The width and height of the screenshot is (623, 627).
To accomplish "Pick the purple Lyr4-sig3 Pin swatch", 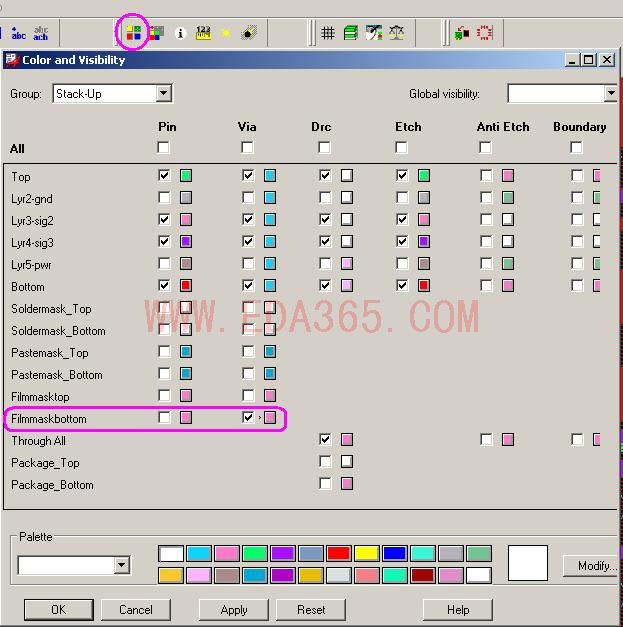I will (186, 241).
